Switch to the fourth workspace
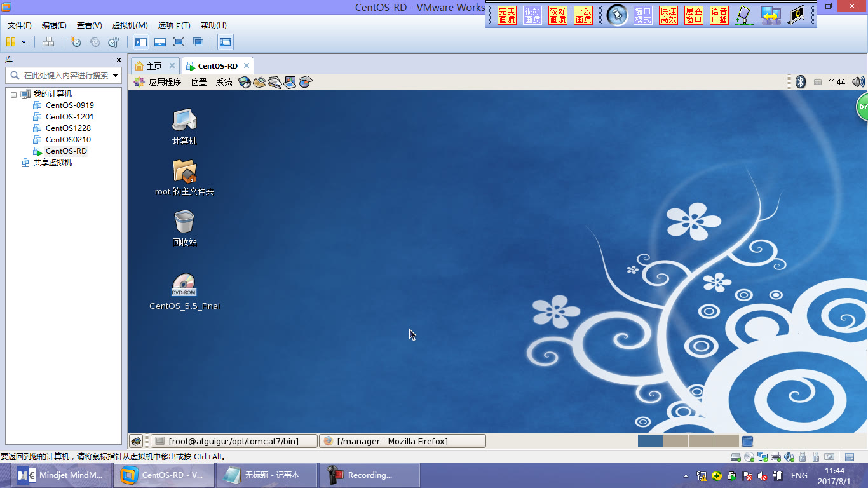Screen dimensions: 868x488 pos(726,441)
